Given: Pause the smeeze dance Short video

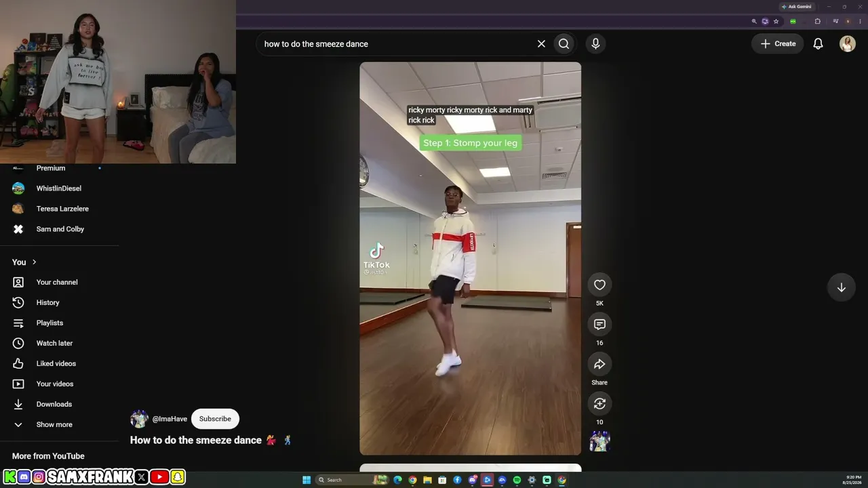Looking at the screenshot, I should [470, 258].
